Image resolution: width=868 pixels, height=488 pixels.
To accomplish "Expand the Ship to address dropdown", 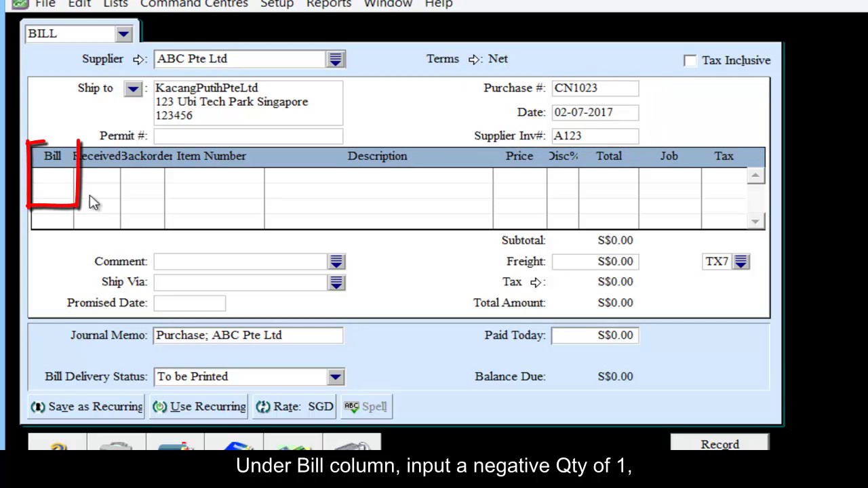I will tap(133, 89).
